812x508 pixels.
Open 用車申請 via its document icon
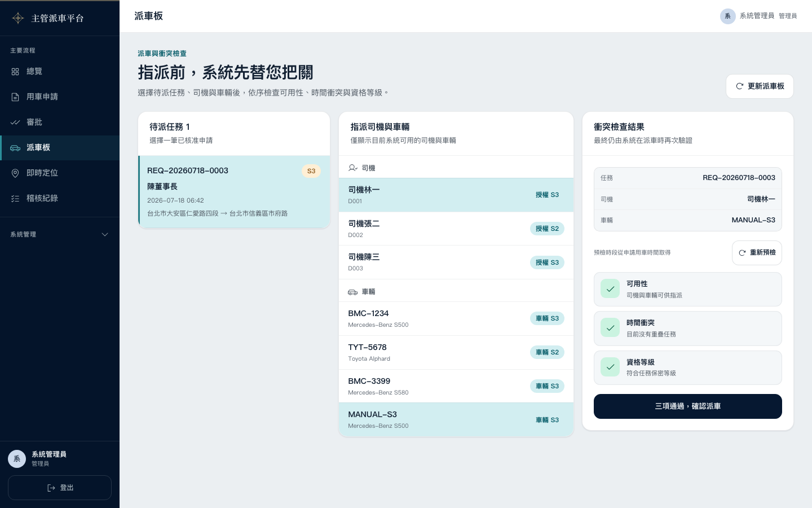(15, 97)
